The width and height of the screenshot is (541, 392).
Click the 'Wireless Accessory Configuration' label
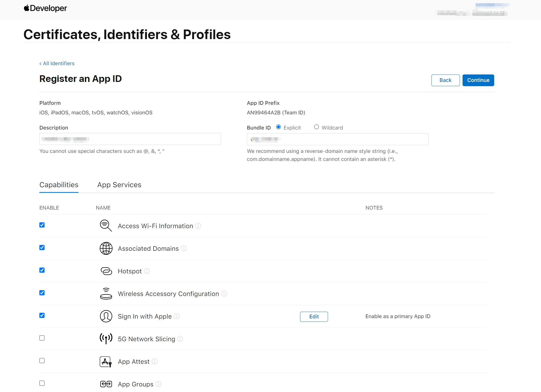click(x=168, y=294)
